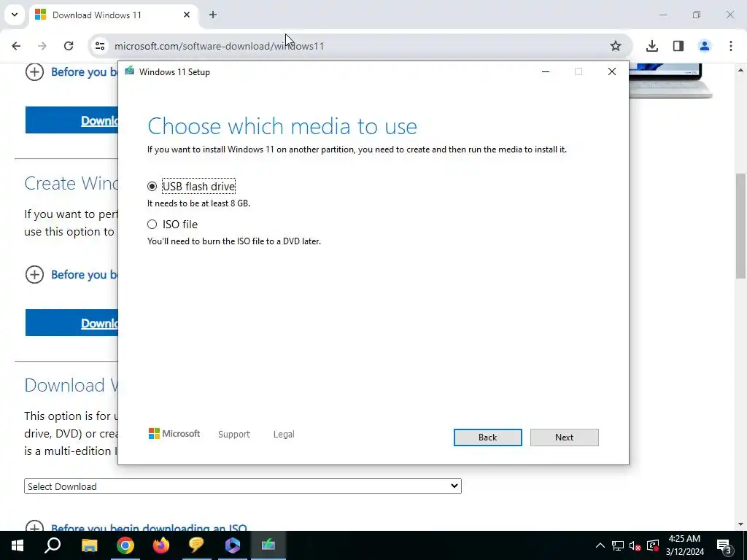Click the first blue Download button
Screen dimensions: 747x560
[71, 120]
